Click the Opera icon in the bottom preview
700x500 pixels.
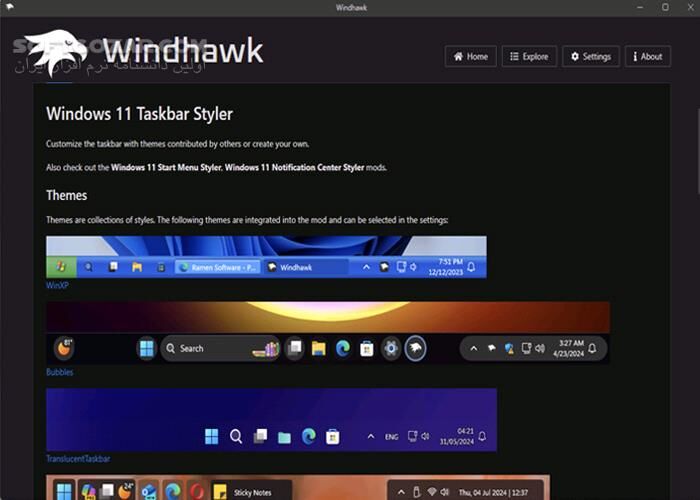click(196, 491)
